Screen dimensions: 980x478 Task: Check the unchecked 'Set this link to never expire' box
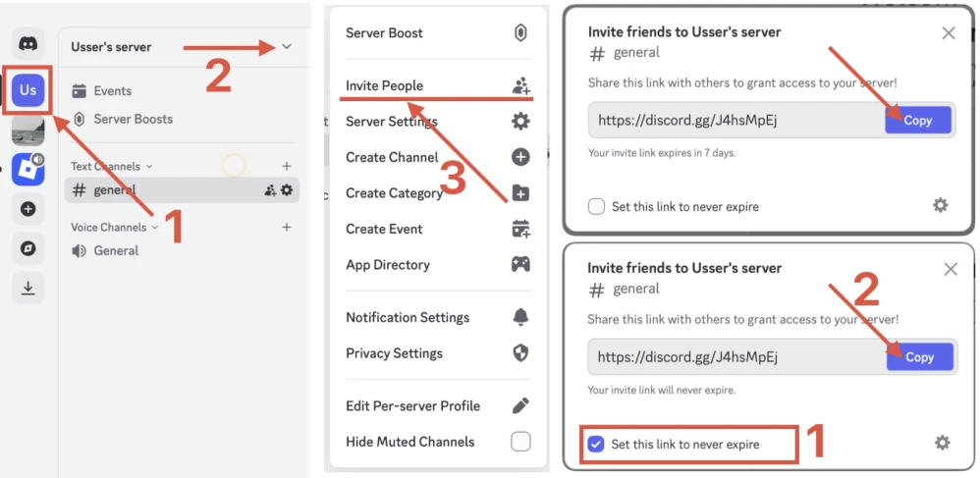tap(596, 207)
